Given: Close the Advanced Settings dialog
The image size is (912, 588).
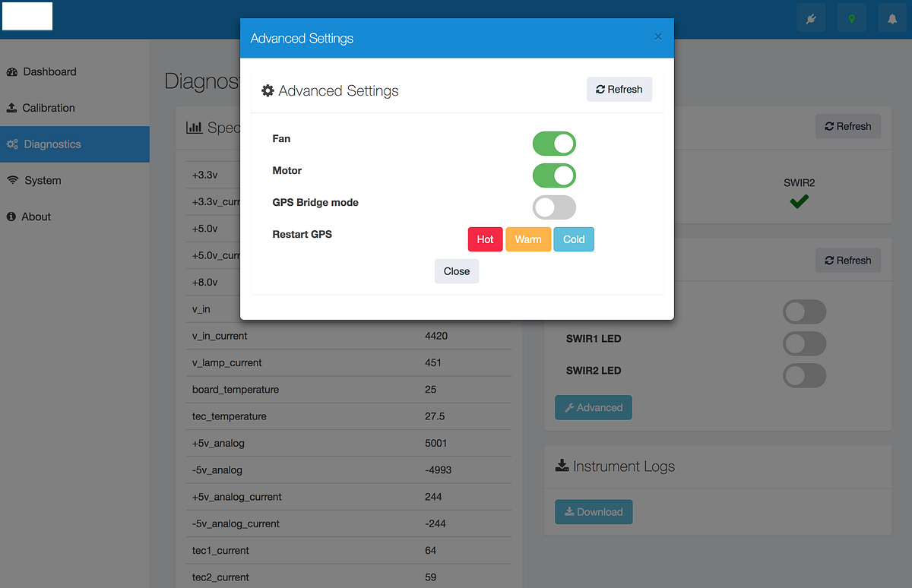Looking at the screenshot, I should tap(456, 271).
